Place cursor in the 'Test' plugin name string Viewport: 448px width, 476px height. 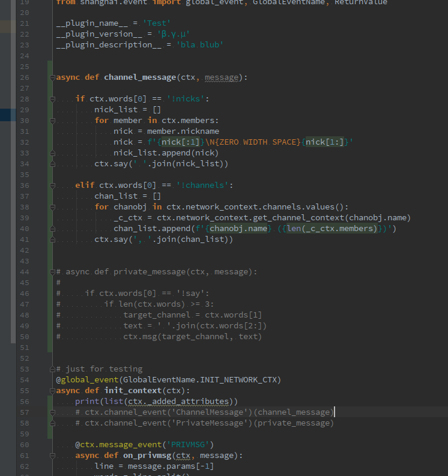click(156, 23)
